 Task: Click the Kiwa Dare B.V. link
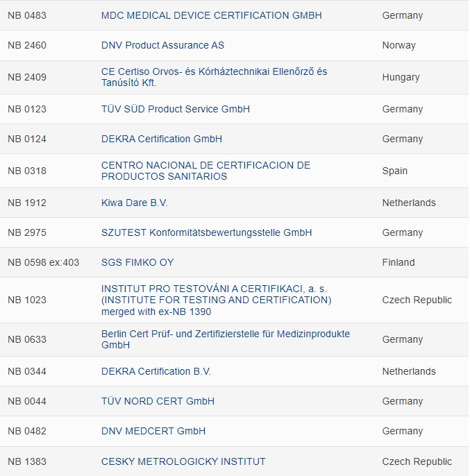click(134, 203)
